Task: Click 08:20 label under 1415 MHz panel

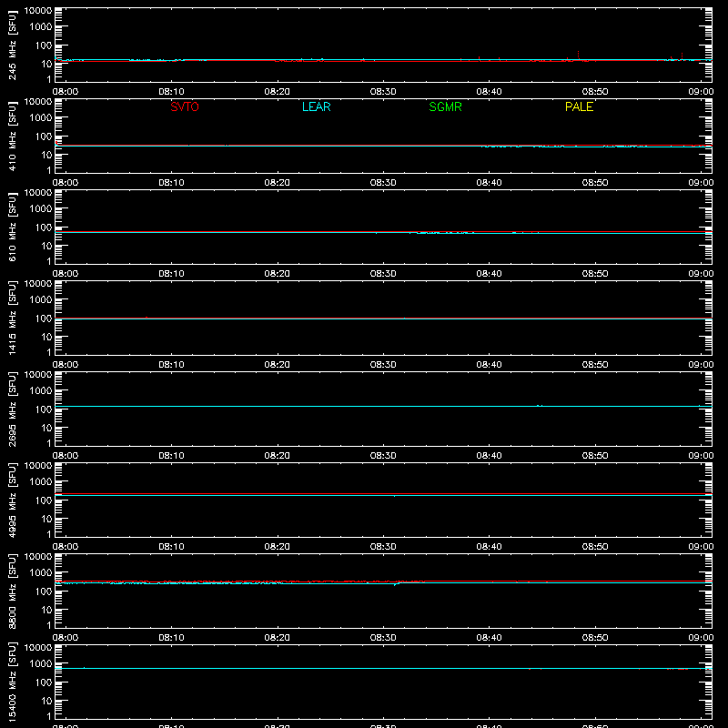Action: coord(278,365)
